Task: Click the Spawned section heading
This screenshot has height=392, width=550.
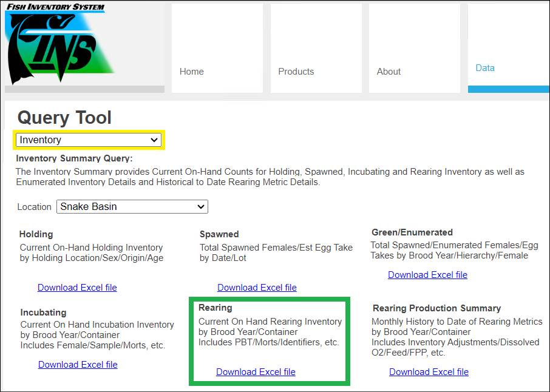Action: (219, 234)
